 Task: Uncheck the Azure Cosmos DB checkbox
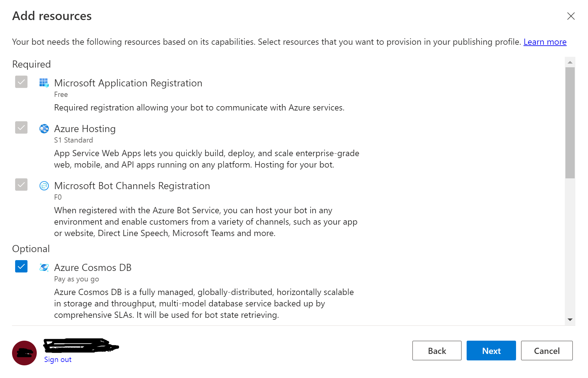21,266
